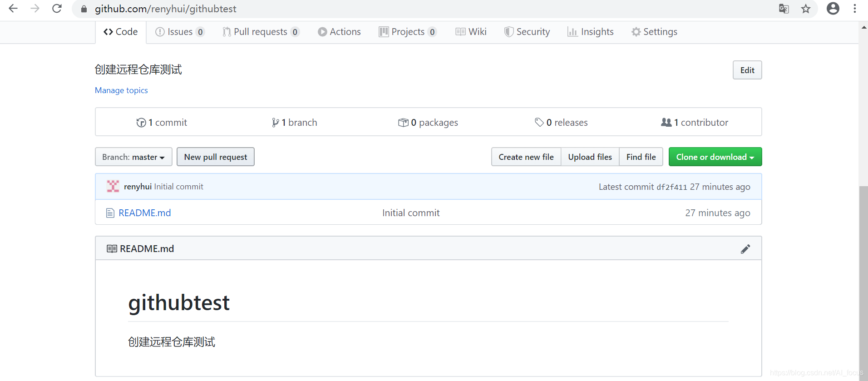The height and width of the screenshot is (381, 868).
Task: View the 1 contributor link
Action: coord(695,122)
